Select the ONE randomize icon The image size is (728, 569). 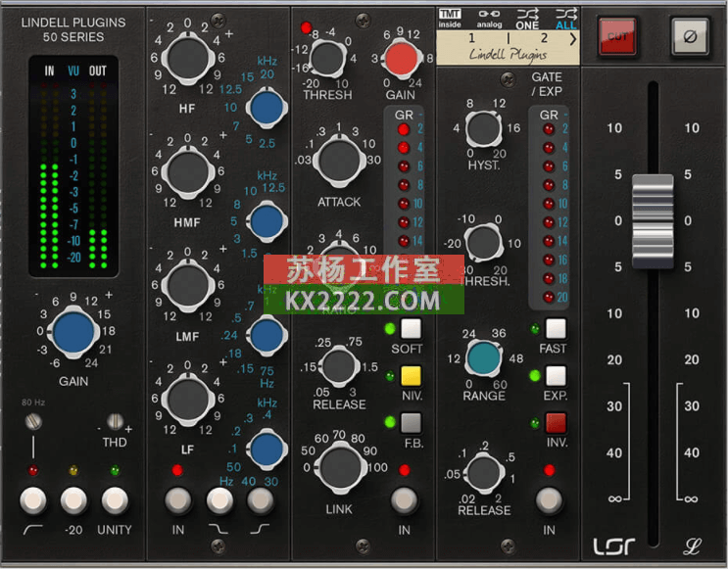pos(527,19)
